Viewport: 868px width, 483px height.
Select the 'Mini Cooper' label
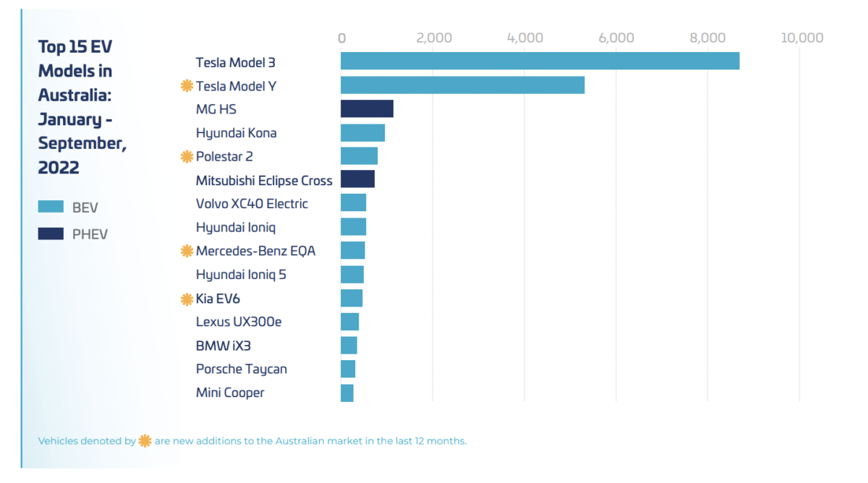230,393
